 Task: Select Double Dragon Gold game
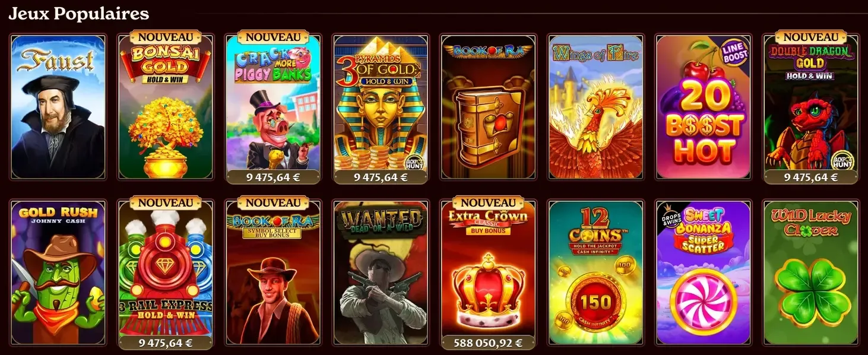[x=810, y=107]
